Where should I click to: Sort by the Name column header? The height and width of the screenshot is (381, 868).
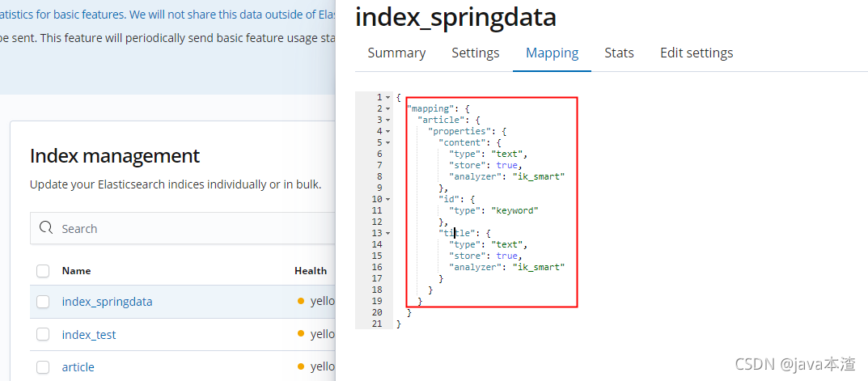[x=76, y=271]
